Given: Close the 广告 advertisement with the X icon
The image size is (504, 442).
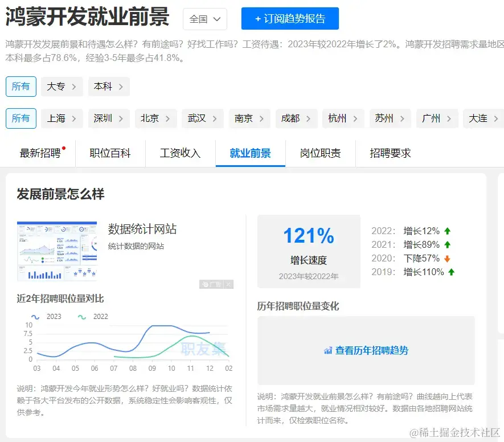Looking at the screenshot, I should click(228, 284).
